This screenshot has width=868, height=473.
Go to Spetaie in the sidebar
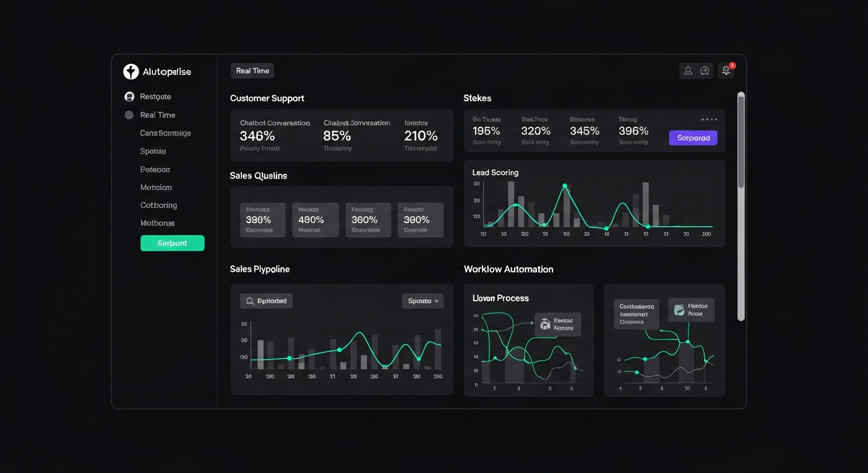pos(153,152)
